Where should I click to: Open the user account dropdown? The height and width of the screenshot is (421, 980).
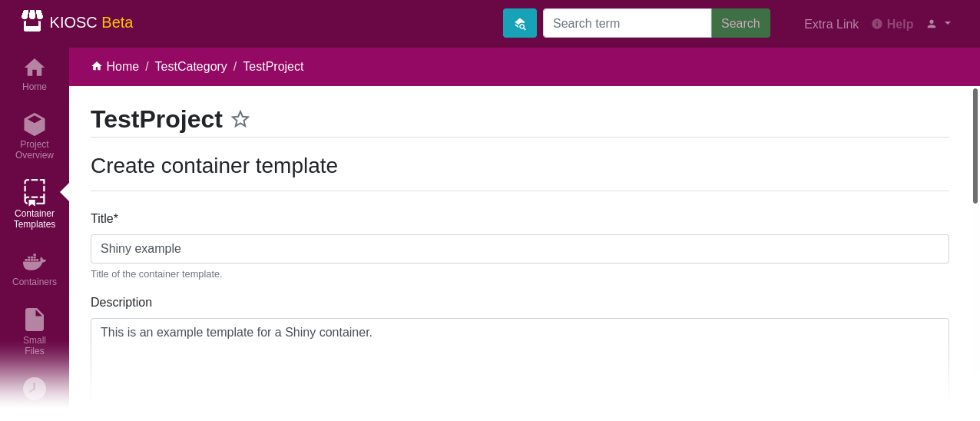coord(939,23)
